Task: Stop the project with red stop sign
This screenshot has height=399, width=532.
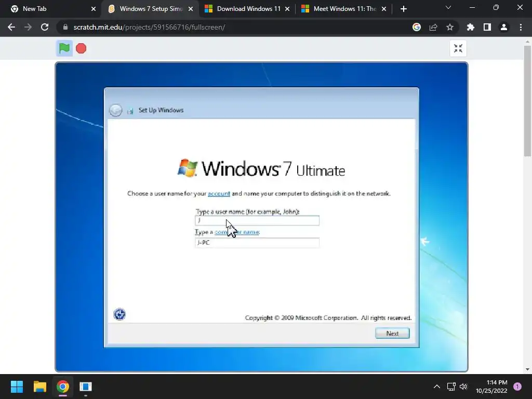Action: click(81, 48)
